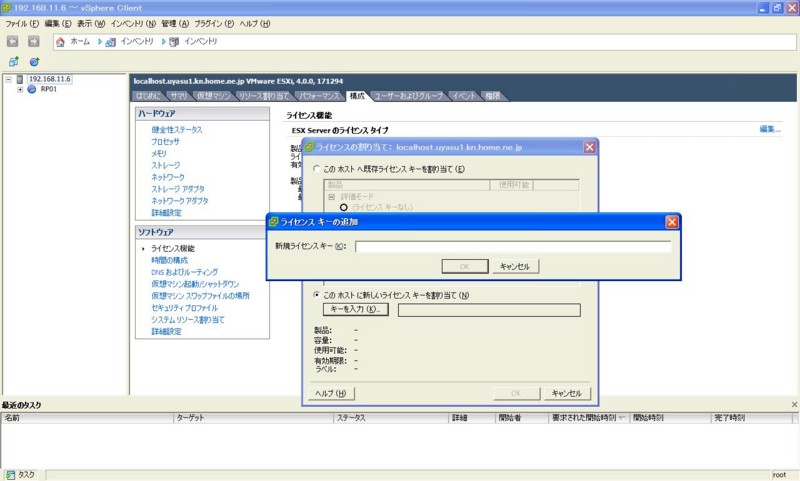Select RP01 in the inventory tree
Viewport: 800px width, 481px height.
tap(49, 89)
